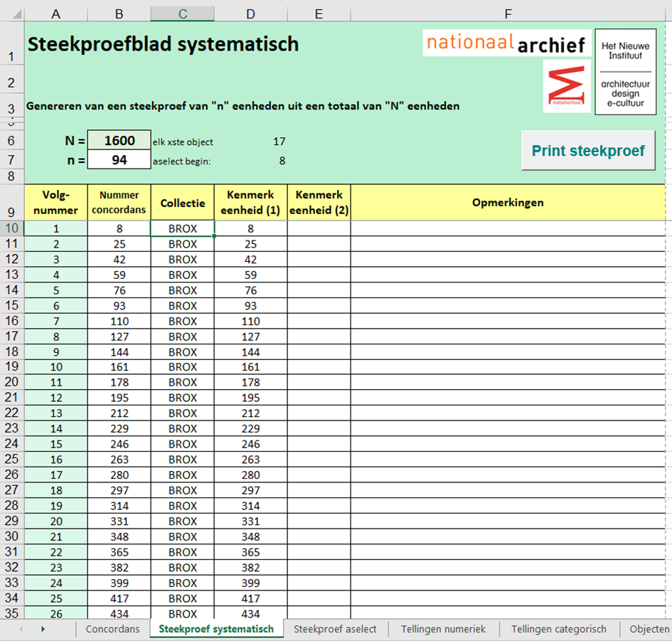Click Volgnummer cell 12
672x641 pixels.
[x=55, y=398]
